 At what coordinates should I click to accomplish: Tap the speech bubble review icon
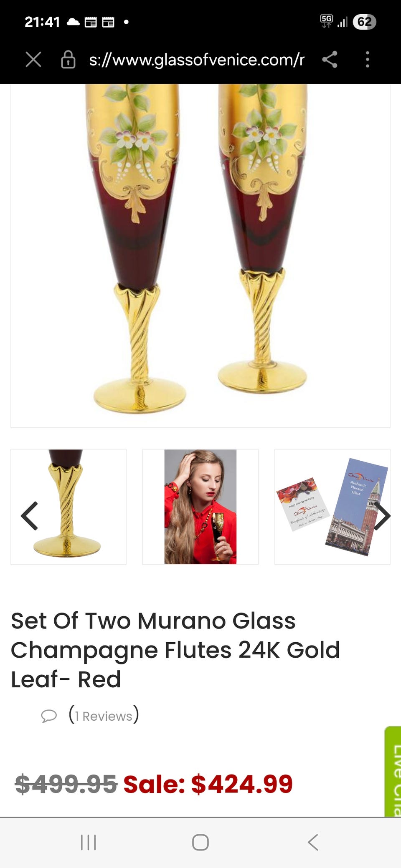click(49, 716)
